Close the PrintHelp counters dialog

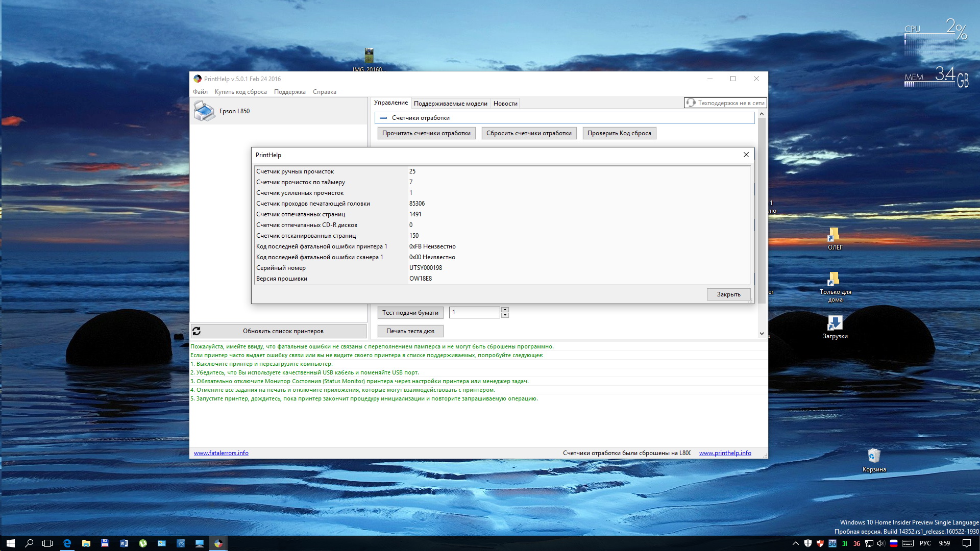pyautogui.click(x=746, y=155)
